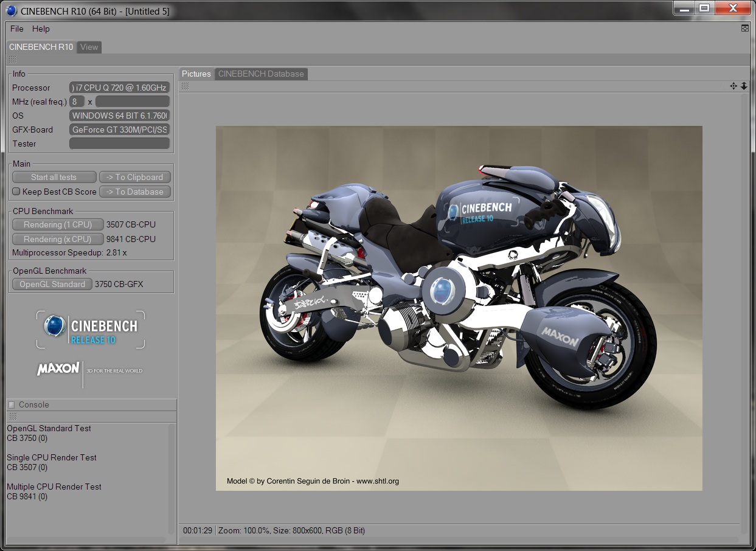The image size is (756, 551).
Task: Click grip handle below Pictures tab
Action: (185, 86)
